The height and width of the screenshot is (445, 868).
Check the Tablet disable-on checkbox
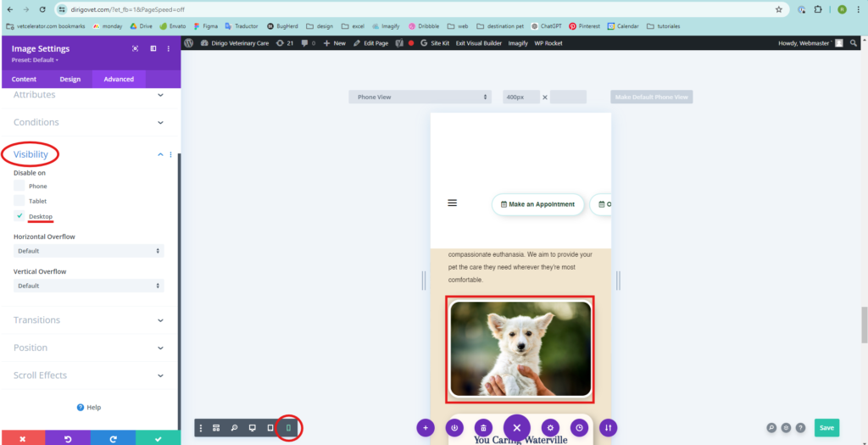19,201
